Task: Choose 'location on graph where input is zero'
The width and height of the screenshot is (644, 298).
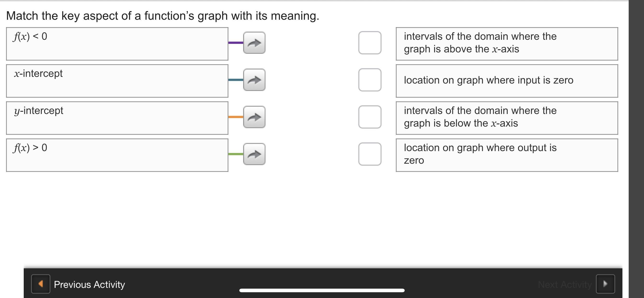Action: [507, 81]
